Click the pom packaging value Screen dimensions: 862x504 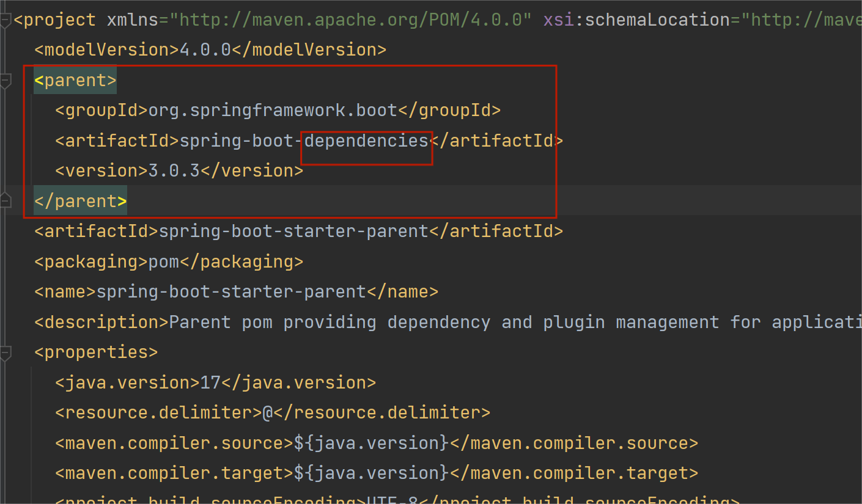tap(164, 261)
